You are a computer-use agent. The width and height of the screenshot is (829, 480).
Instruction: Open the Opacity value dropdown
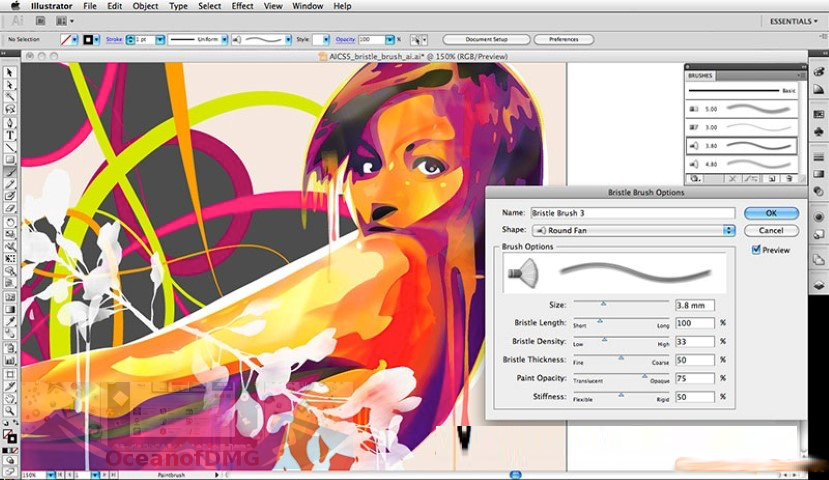[x=390, y=40]
